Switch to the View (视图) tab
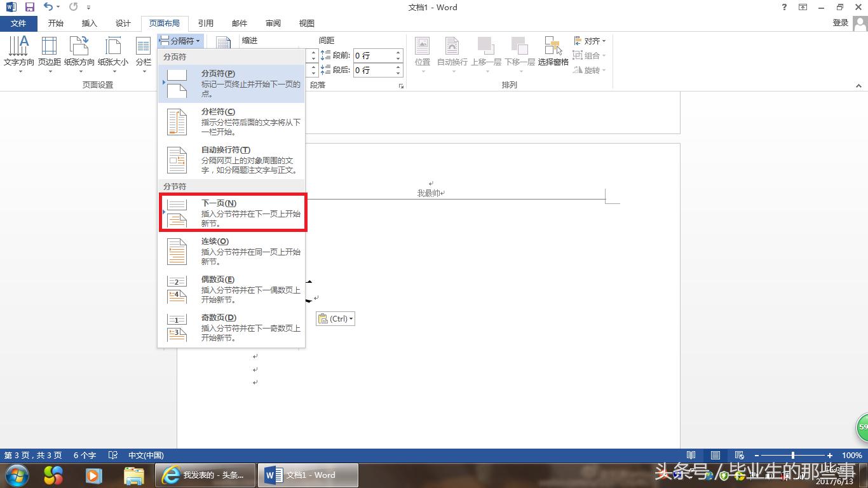This screenshot has height=488, width=868. pos(307,24)
